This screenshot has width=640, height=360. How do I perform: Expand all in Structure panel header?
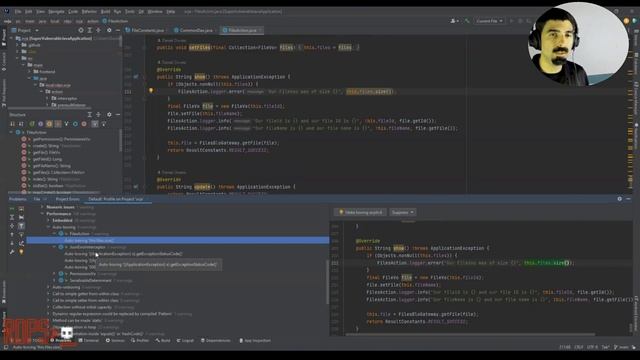pyautogui.click(x=90, y=115)
